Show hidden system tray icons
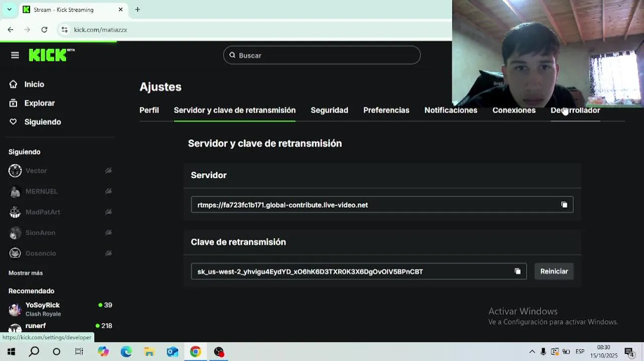The image size is (644, 361). pos(532,351)
